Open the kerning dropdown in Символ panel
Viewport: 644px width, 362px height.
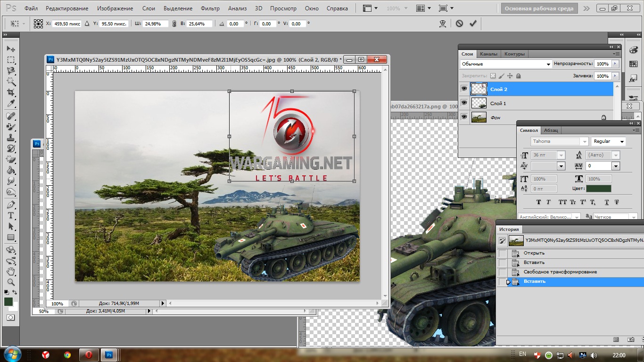[x=561, y=166]
